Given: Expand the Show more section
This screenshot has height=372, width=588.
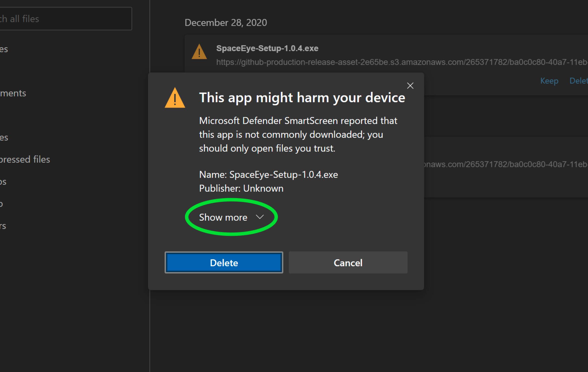Looking at the screenshot, I should [x=231, y=217].
